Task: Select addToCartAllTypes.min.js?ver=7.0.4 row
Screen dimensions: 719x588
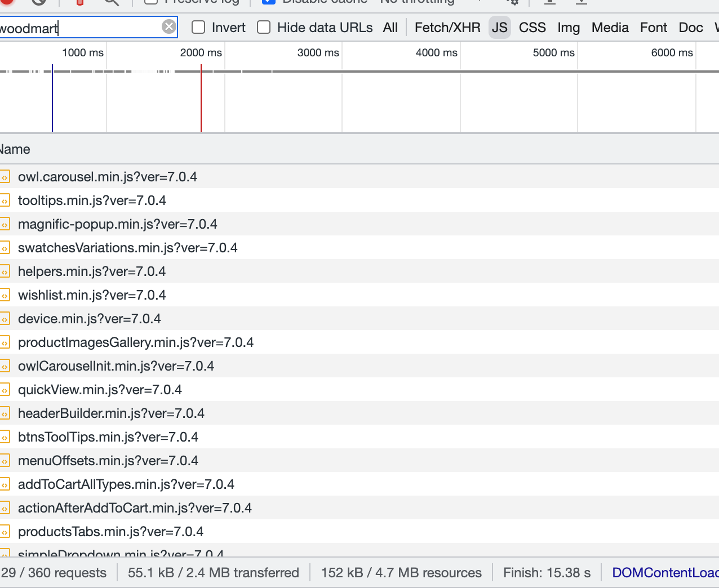Action: click(x=359, y=484)
